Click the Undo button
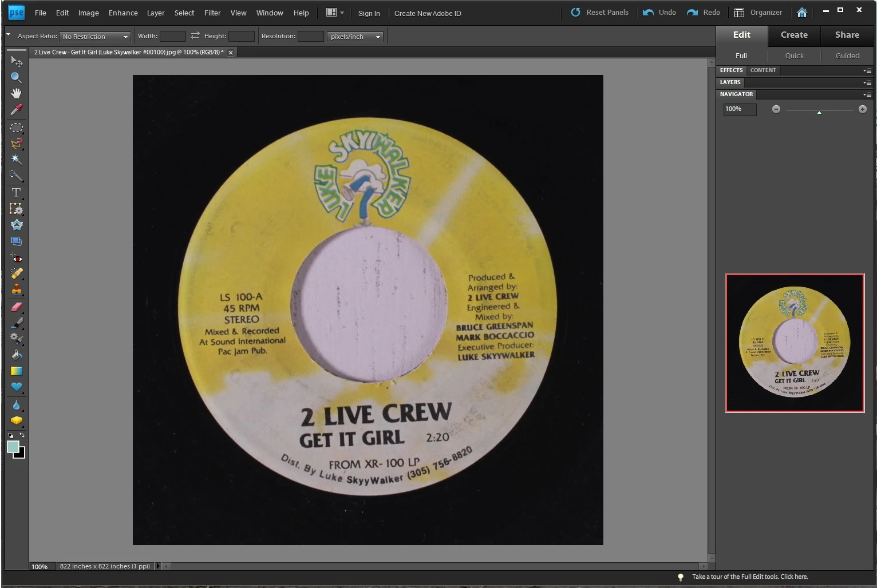Screen dimensions: 877x588 pyautogui.click(x=659, y=13)
